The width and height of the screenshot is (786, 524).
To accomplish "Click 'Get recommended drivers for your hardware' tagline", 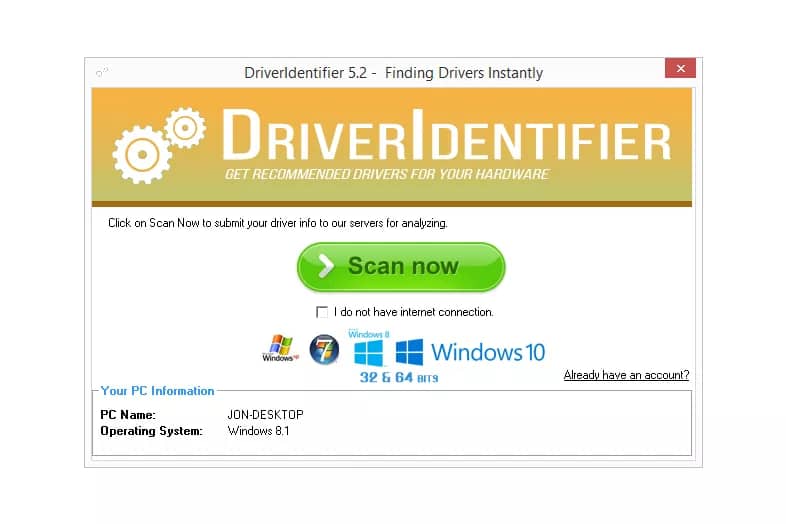I will pyautogui.click(x=386, y=174).
